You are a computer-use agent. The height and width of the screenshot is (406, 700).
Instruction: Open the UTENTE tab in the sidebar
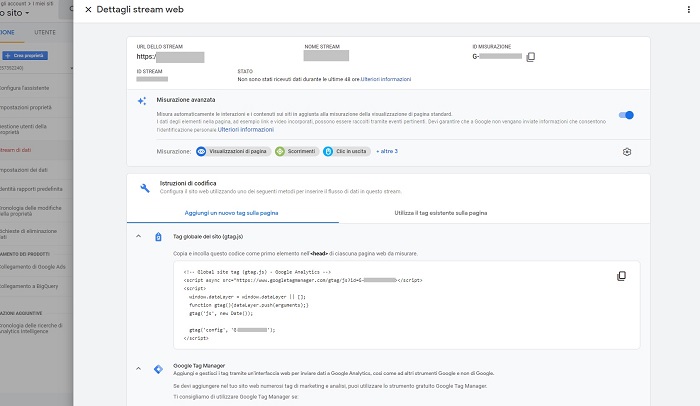click(x=45, y=32)
